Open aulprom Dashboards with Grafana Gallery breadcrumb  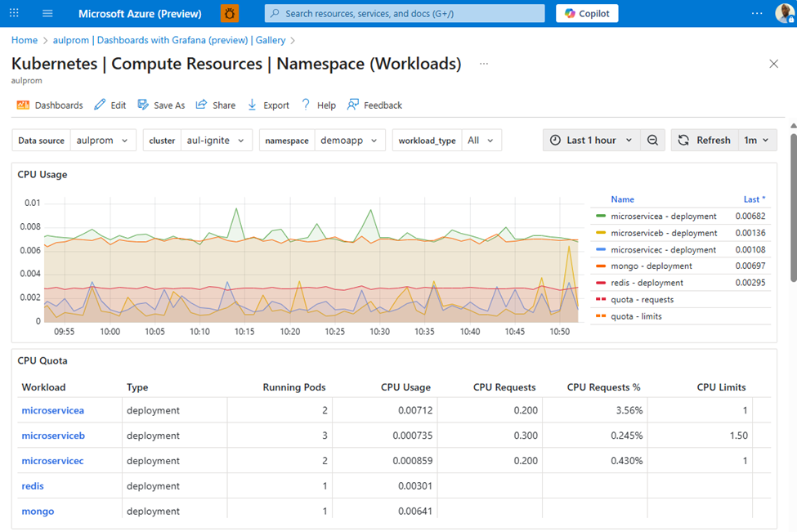click(169, 40)
